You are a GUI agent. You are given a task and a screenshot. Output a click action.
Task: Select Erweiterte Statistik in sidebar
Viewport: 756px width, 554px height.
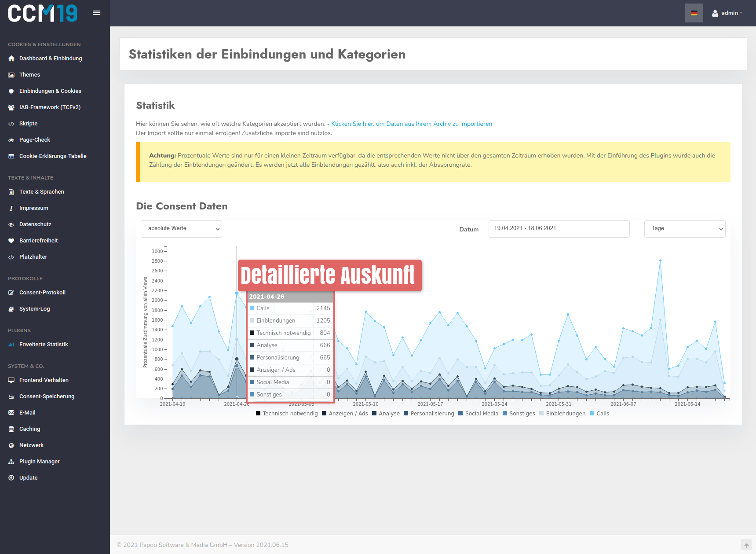point(44,345)
